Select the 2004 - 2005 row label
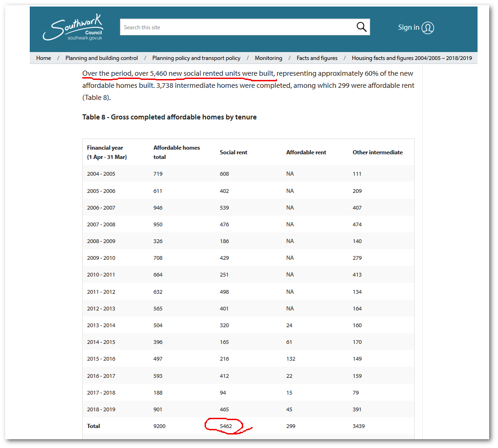The image size is (498, 448). [x=101, y=174]
